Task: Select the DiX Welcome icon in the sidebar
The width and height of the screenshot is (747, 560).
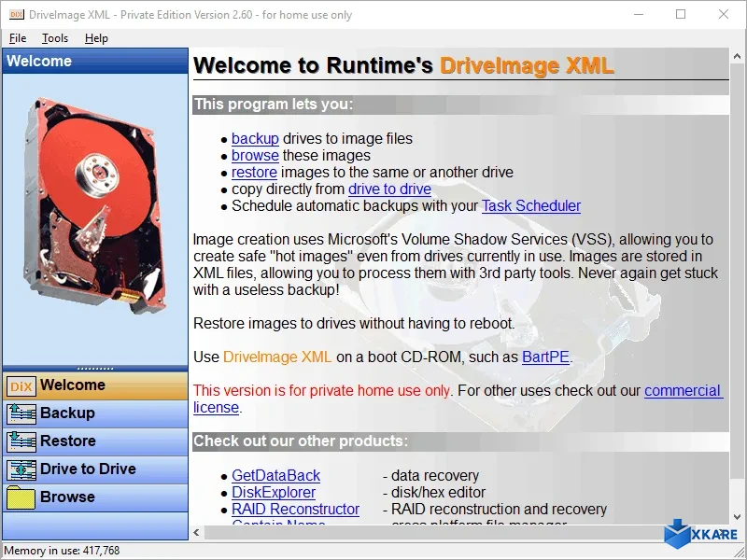Action: [21, 385]
